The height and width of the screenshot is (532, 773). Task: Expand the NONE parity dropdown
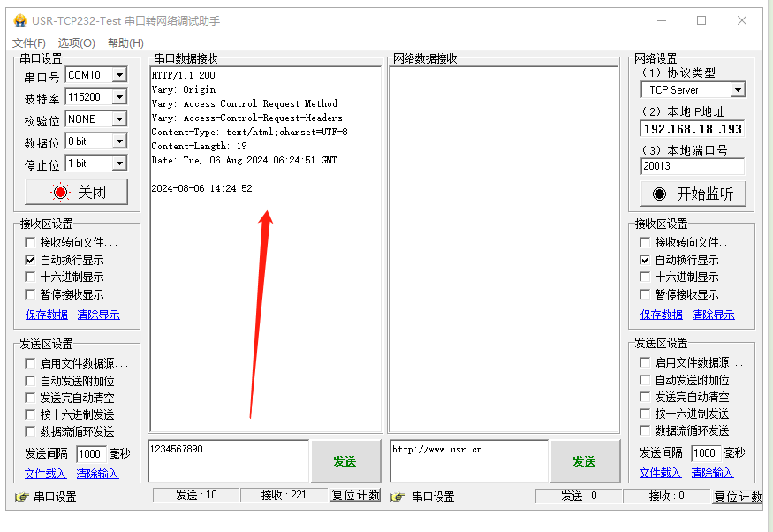click(x=119, y=119)
